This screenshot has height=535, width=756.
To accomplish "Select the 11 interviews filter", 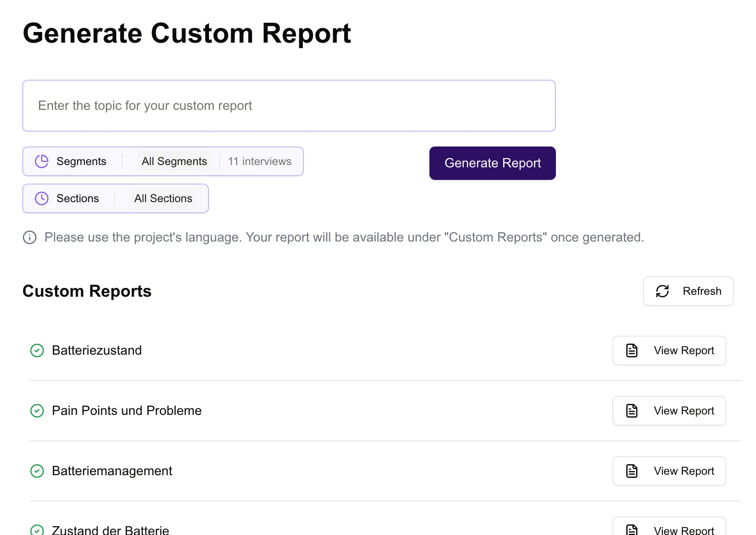I will click(259, 161).
